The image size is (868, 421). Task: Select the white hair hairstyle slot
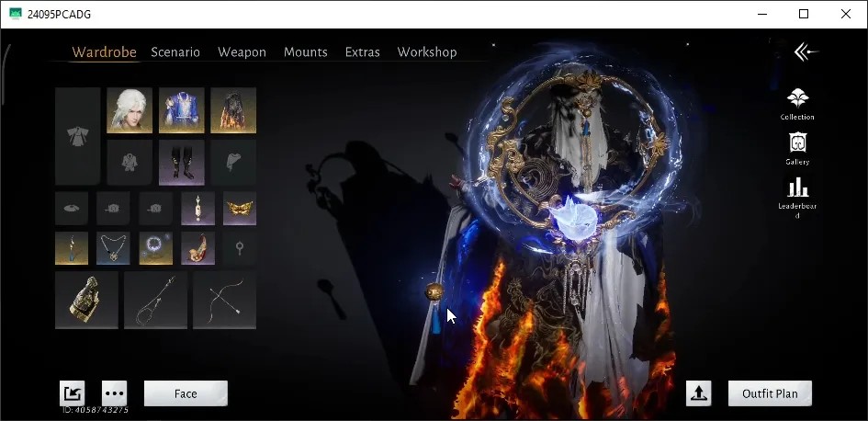coord(130,110)
